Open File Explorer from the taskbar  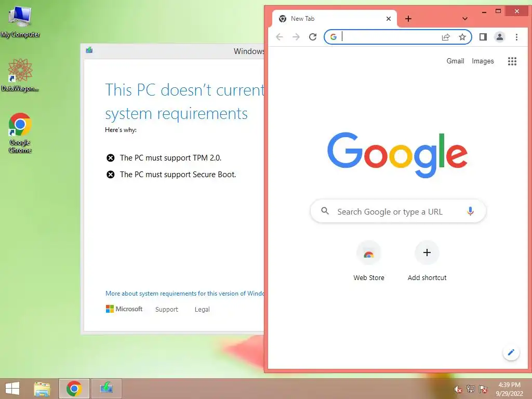coord(42,389)
